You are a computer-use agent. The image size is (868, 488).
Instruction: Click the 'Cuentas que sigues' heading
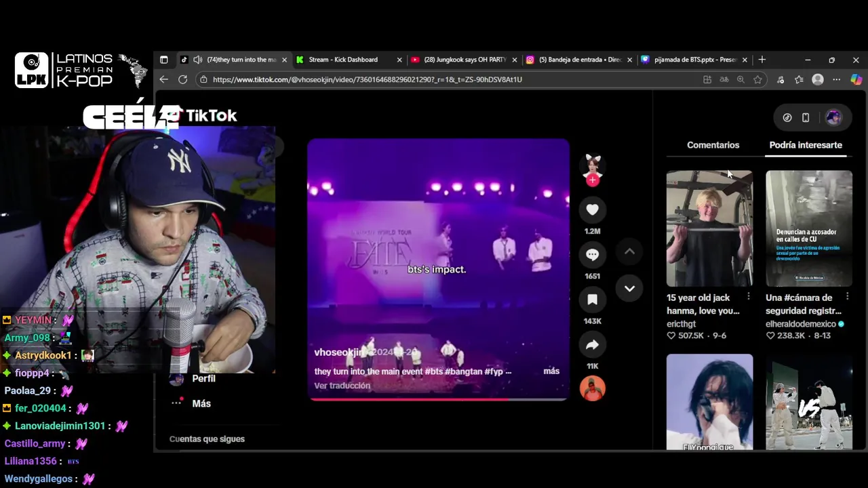point(207,439)
